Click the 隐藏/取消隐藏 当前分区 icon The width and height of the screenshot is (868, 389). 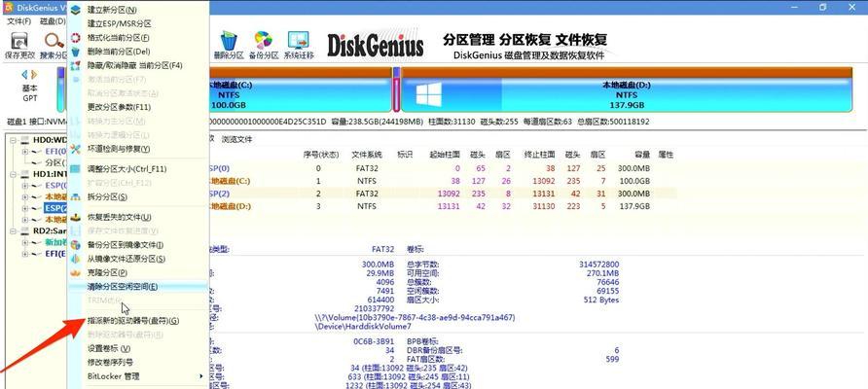[x=76, y=65]
